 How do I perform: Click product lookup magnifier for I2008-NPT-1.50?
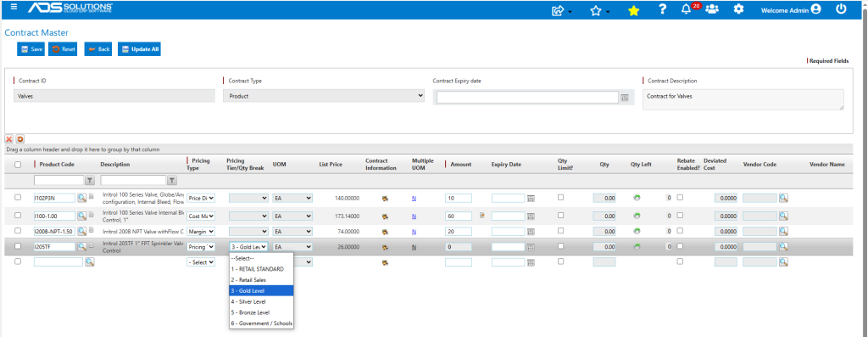click(82, 231)
